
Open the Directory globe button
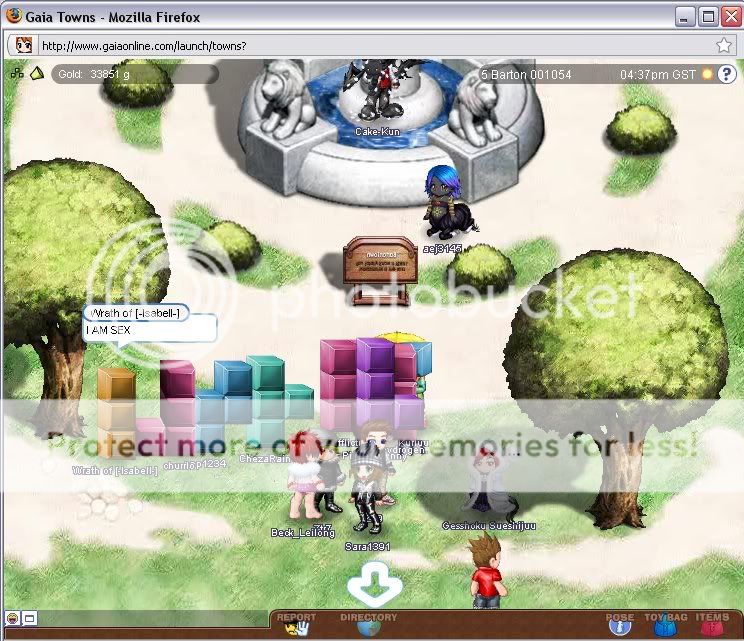(369, 623)
